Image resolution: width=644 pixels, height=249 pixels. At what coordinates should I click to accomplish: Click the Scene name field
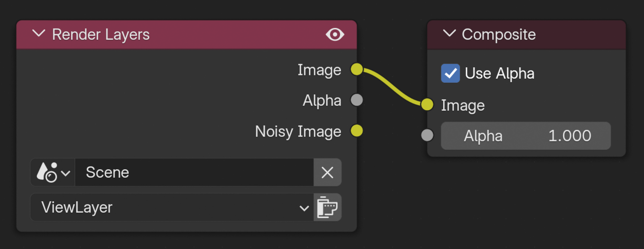pyautogui.click(x=194, y=172)
